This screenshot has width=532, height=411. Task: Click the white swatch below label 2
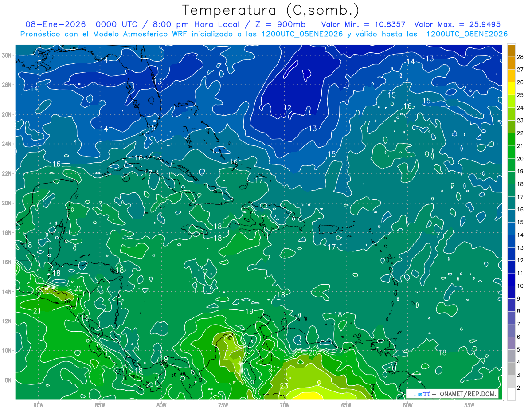point(511,394)
